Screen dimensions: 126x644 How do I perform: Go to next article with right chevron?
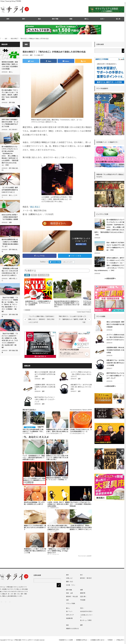tap(89, 319)
